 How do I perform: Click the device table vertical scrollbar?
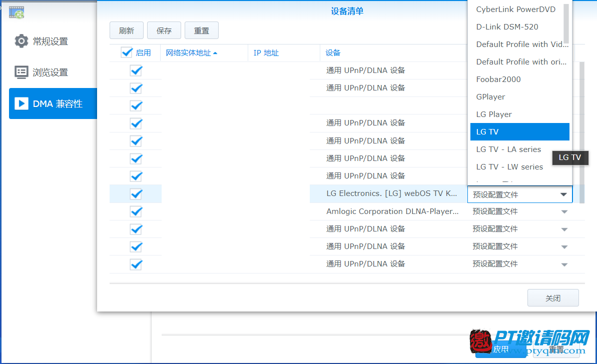(x=582, y=132)
